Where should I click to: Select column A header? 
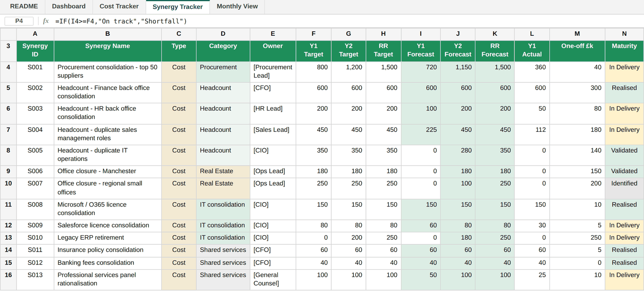pos(35,34)
